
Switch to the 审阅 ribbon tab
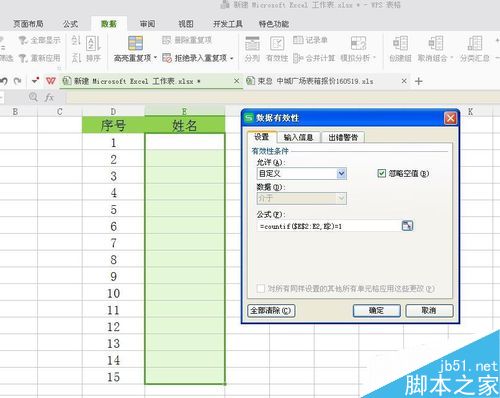tap(147, 24)
